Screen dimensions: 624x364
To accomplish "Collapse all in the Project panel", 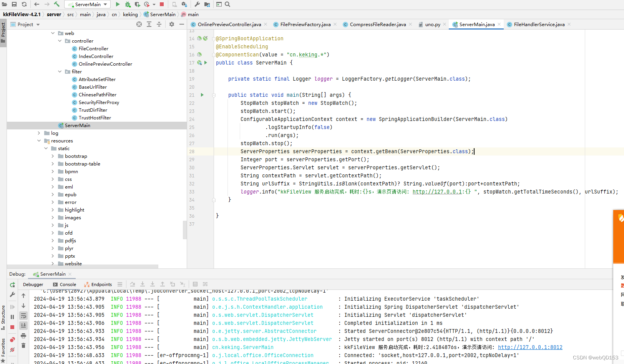I will 159,24.
